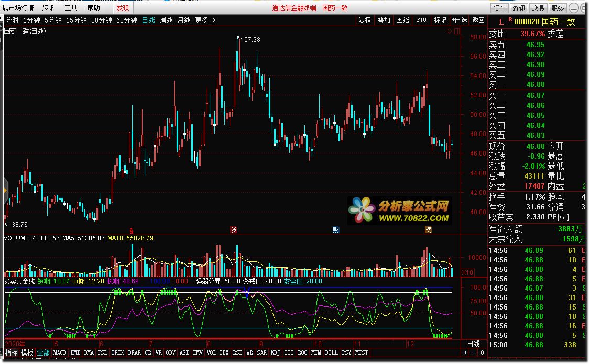Click the 财 event marker under the chart

point(336,230)
